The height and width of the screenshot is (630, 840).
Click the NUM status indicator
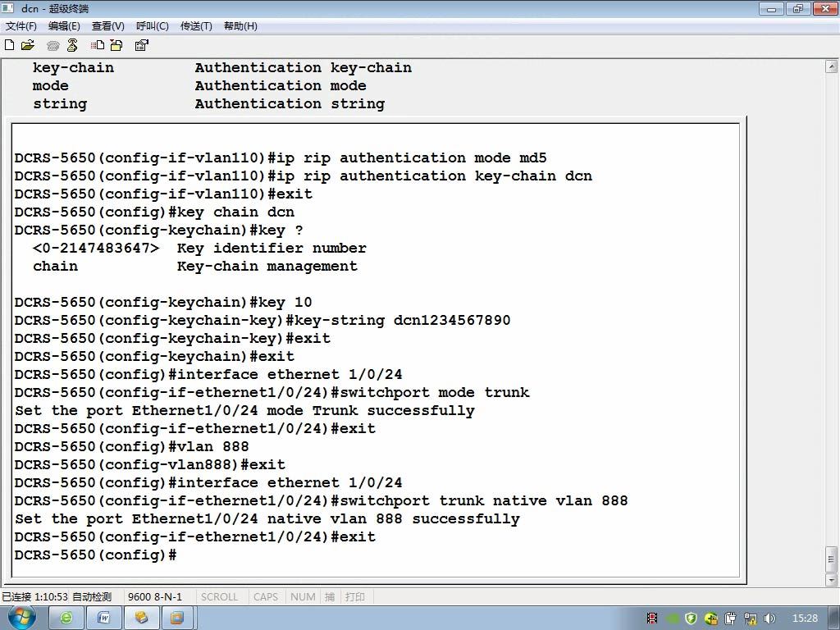303,596
